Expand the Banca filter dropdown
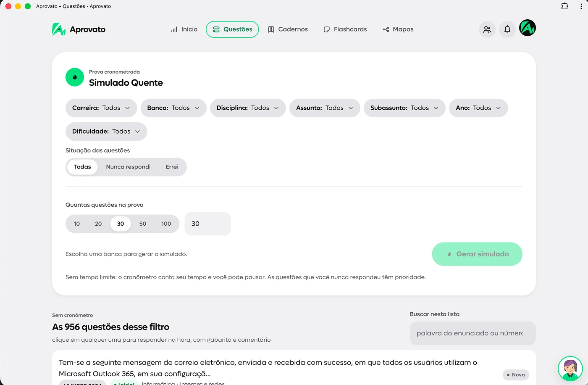Screen dimensions: 588x385 tap(173, 108)
